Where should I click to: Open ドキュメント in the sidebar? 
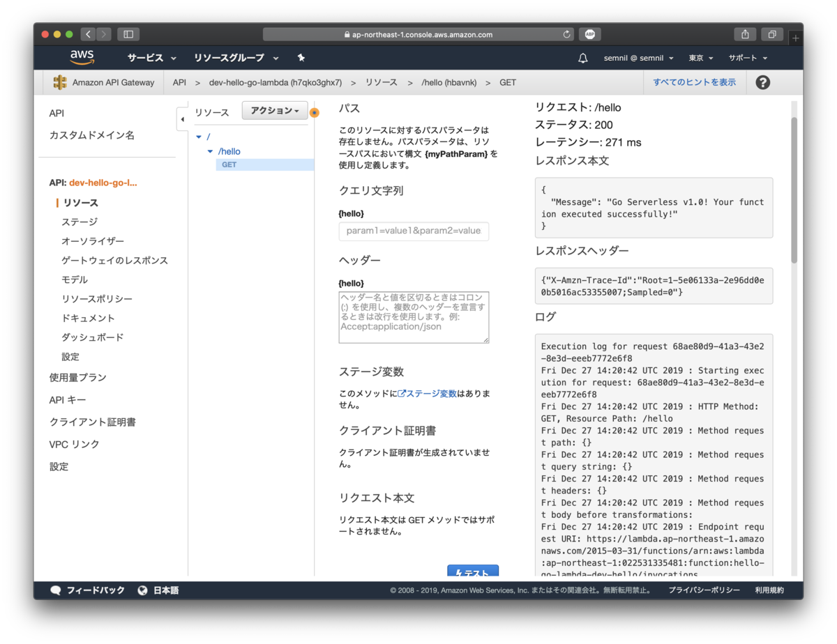[x=88, y=318]
